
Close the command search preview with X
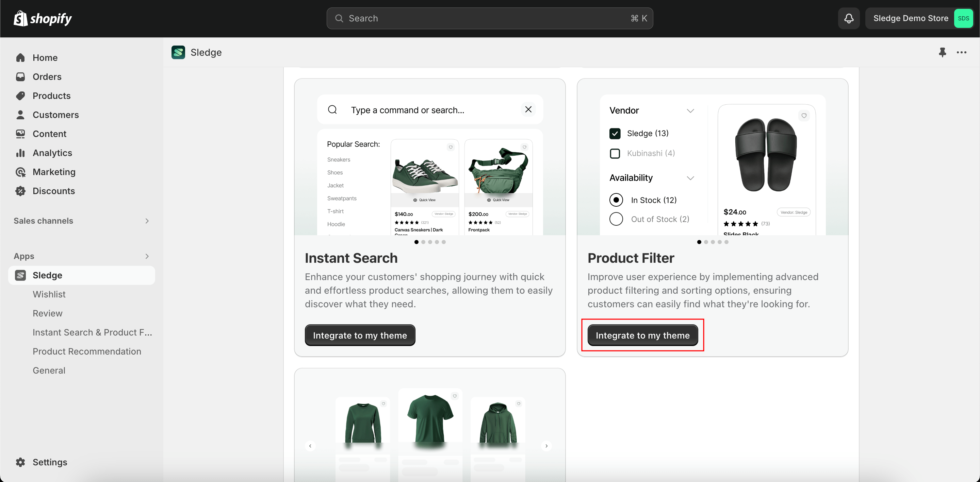[x=528, y=109]
